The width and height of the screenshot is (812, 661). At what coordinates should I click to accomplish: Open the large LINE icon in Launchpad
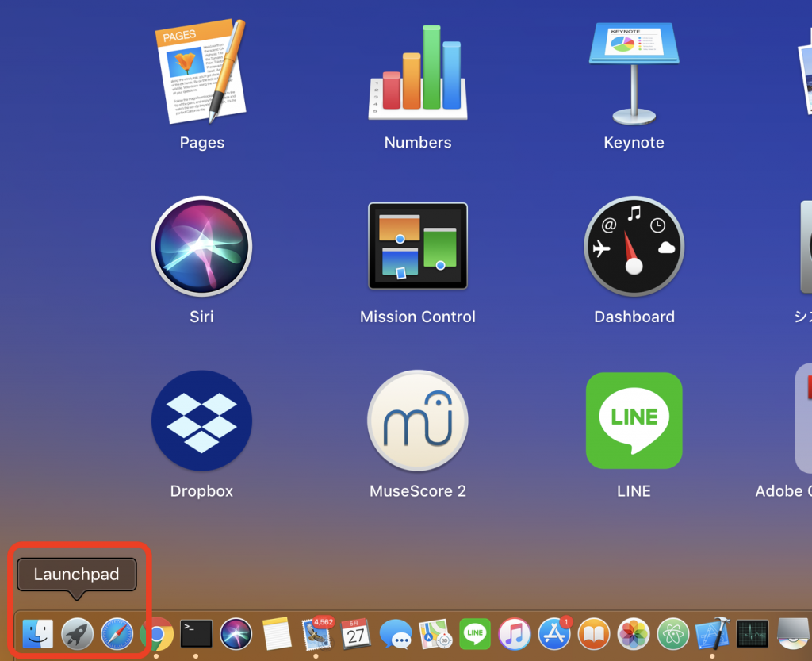[x=634, y=421]
